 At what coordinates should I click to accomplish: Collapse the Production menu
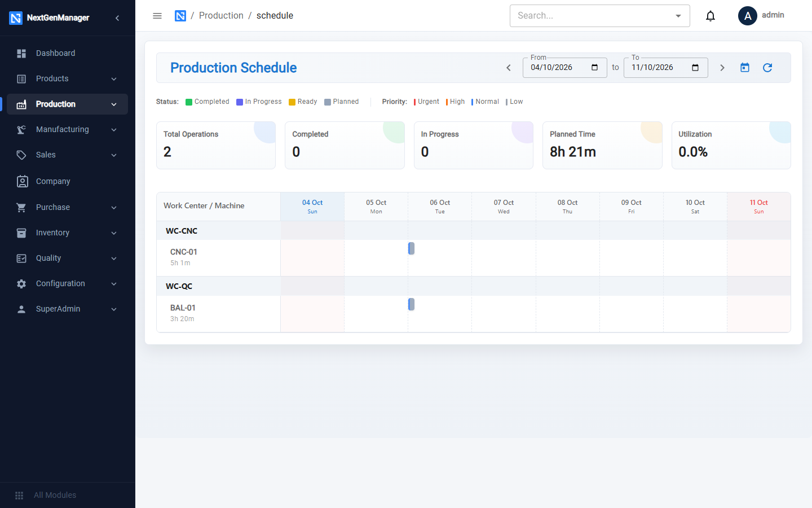68,104
